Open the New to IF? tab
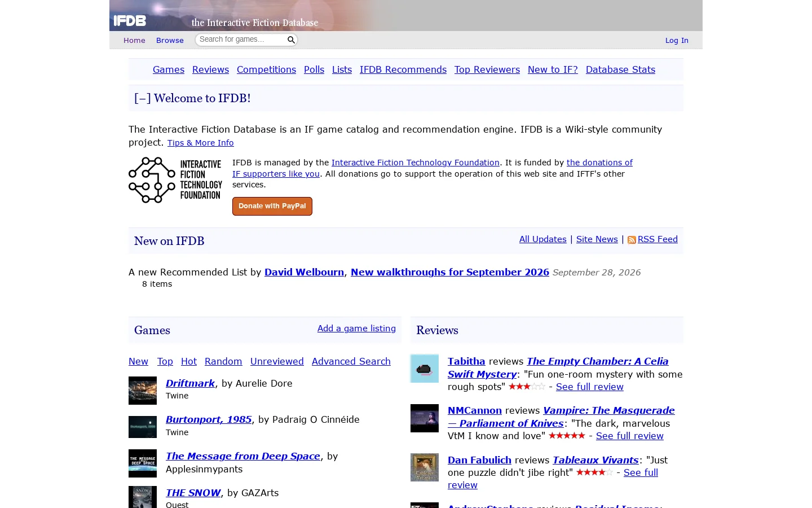 [x=553, y=69]
